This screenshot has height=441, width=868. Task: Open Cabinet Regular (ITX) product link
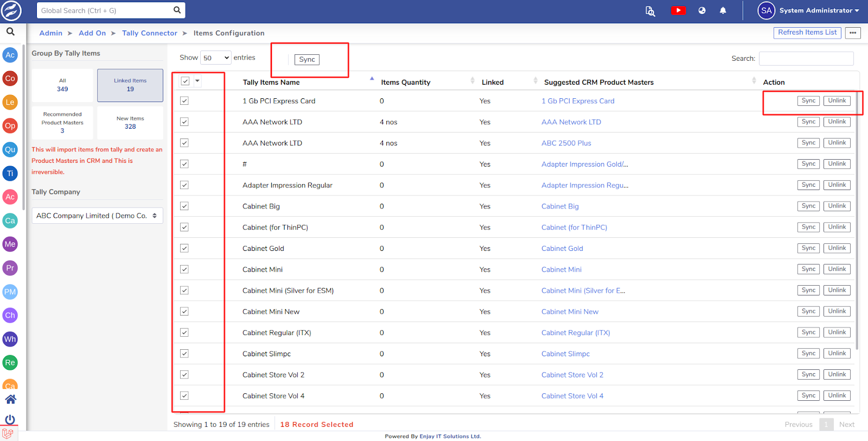576,333
